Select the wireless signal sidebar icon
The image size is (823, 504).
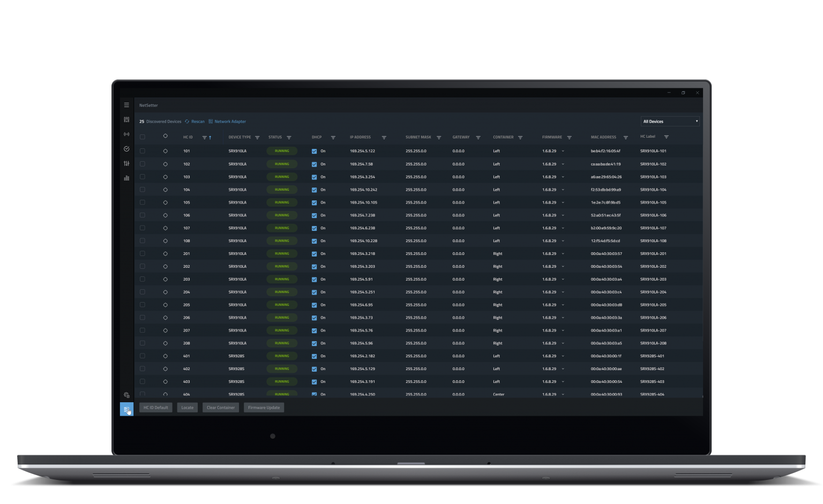pos(126,134)
